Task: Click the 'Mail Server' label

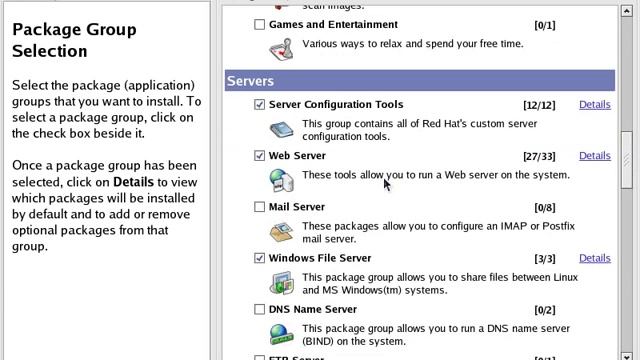Action: point(297,207)
